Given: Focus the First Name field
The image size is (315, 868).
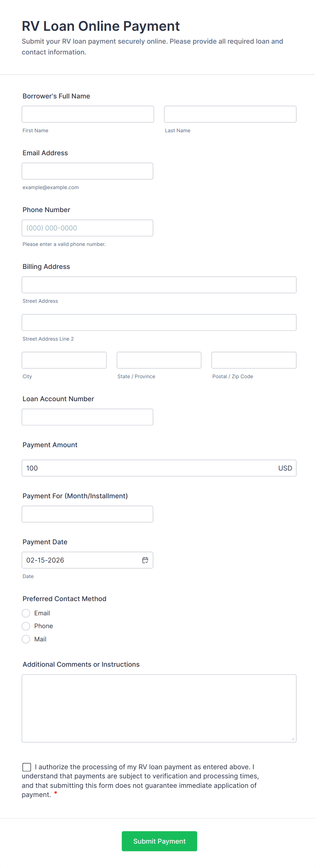Looking at the screenshot, I should pyautogui.click(x=88, y=114).
